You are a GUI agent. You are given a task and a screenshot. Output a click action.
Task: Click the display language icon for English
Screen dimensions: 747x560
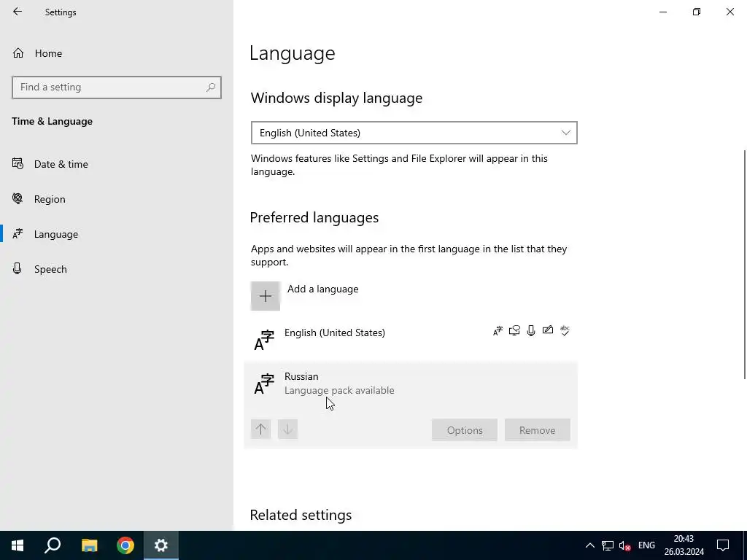498,330
